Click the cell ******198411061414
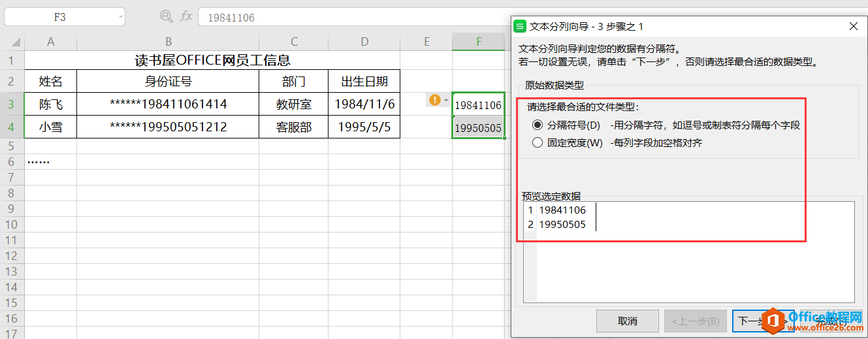 168,105
